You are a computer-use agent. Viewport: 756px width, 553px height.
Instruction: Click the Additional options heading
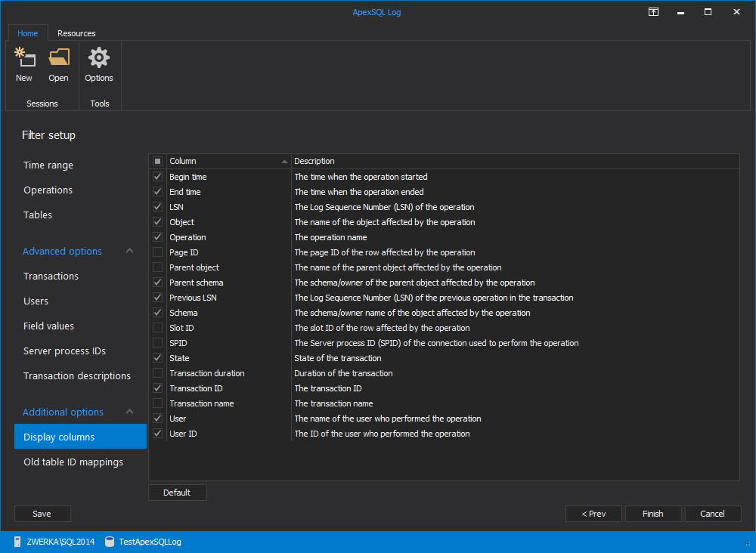(x=64, y=412)
